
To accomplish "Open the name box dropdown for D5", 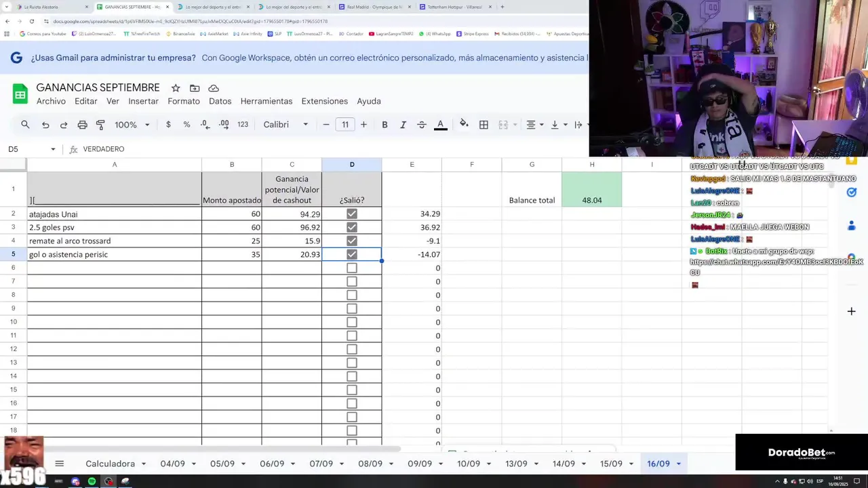I will (x=53, y=149).
